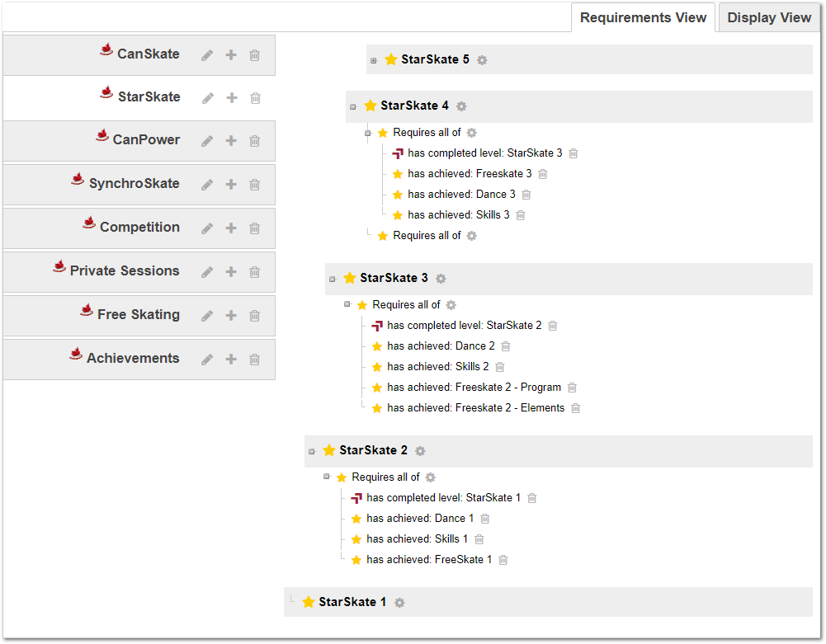Remove 'has completed level: StarSkate 1' requirement

(532, 498)
